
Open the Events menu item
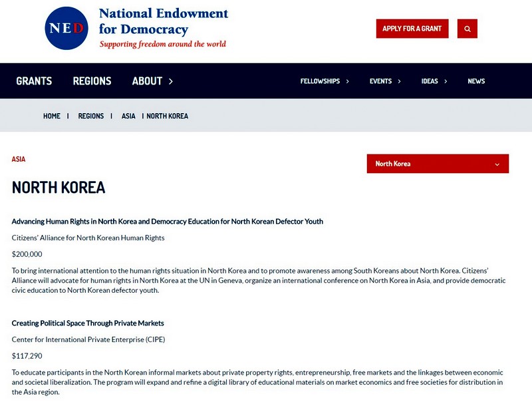[x=380, y=81]
